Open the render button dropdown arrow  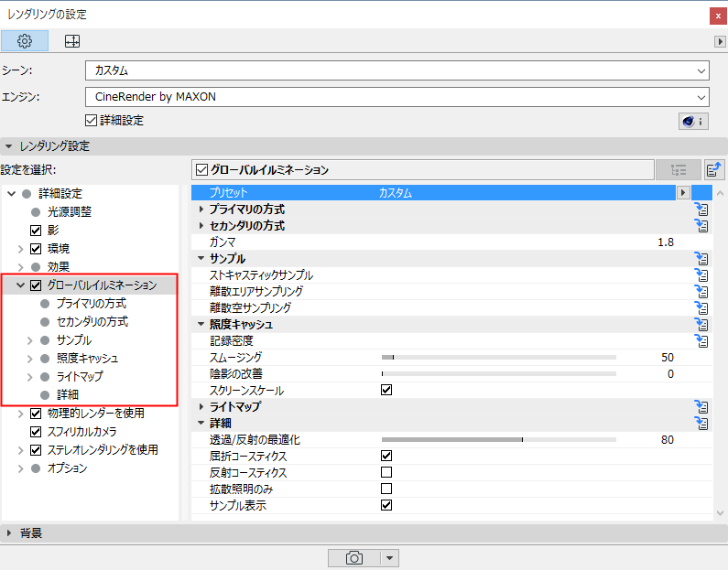389,558
